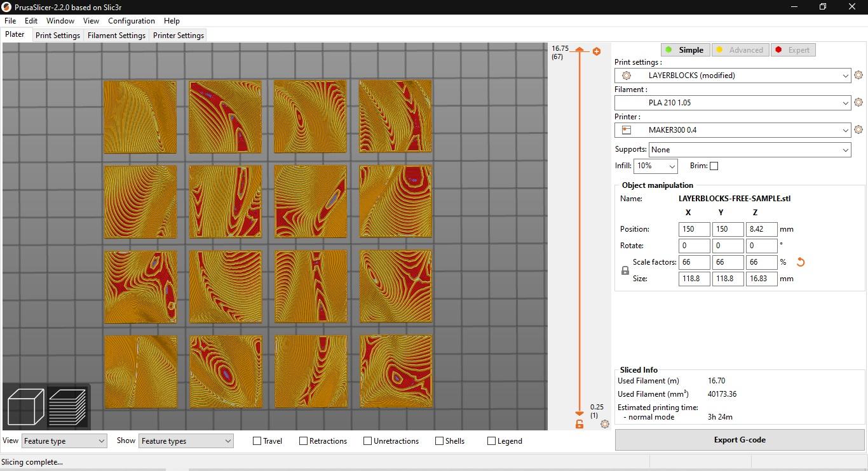The height and width of the screenshot is (471, 868).
Task: Open the Window menu
Action: pos(60,21)
